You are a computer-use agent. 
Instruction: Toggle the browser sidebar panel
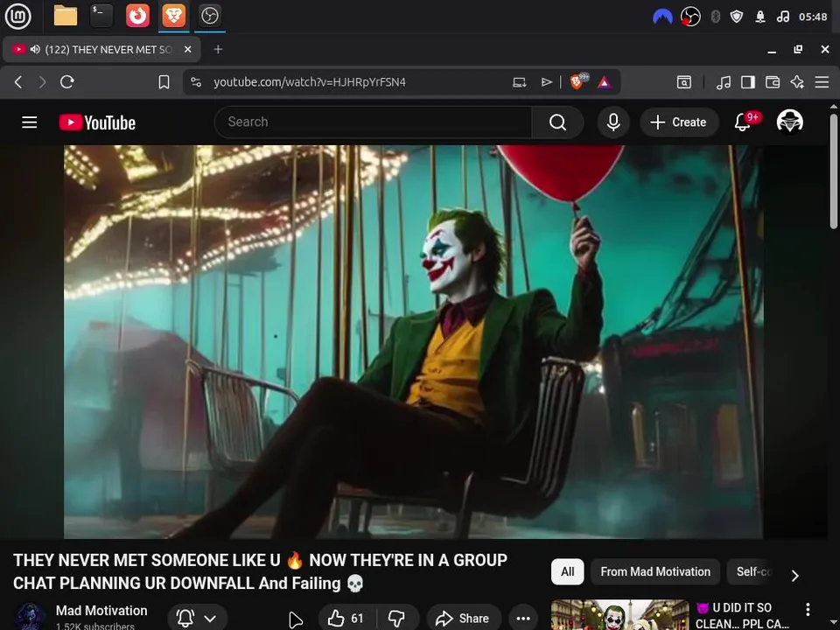pos(748,82)
